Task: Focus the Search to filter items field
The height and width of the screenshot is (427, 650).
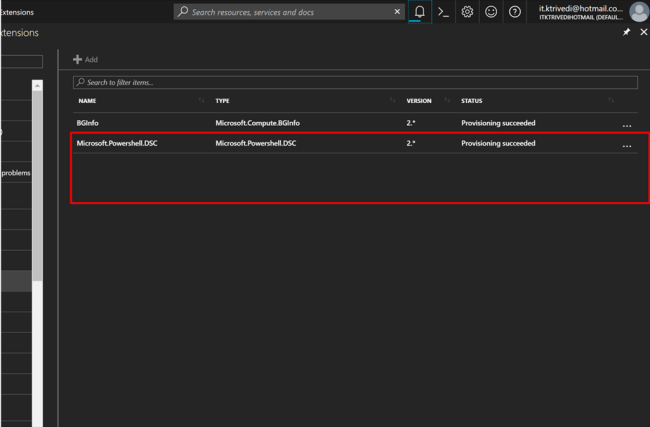Action: click(x=355, y=82)
